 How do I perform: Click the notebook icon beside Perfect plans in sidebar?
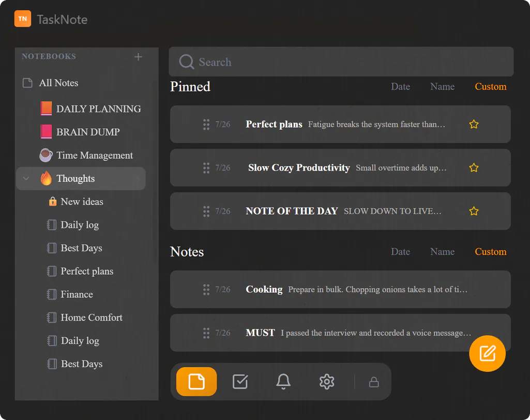click(x=51, y=271)
